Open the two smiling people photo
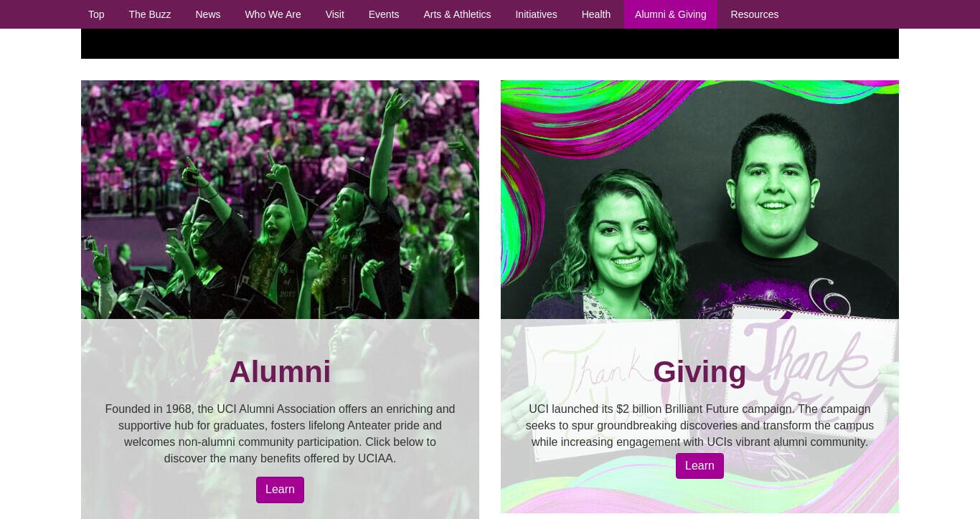 [699, 199]
